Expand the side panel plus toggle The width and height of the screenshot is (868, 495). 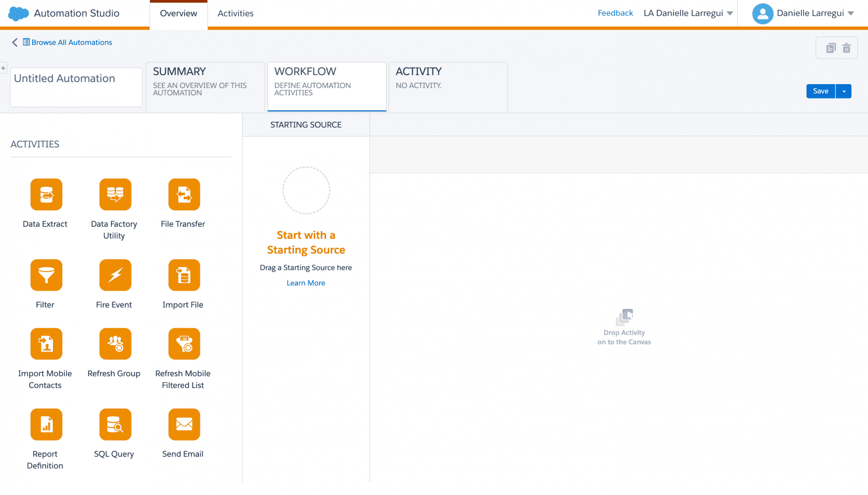(3, 68)
